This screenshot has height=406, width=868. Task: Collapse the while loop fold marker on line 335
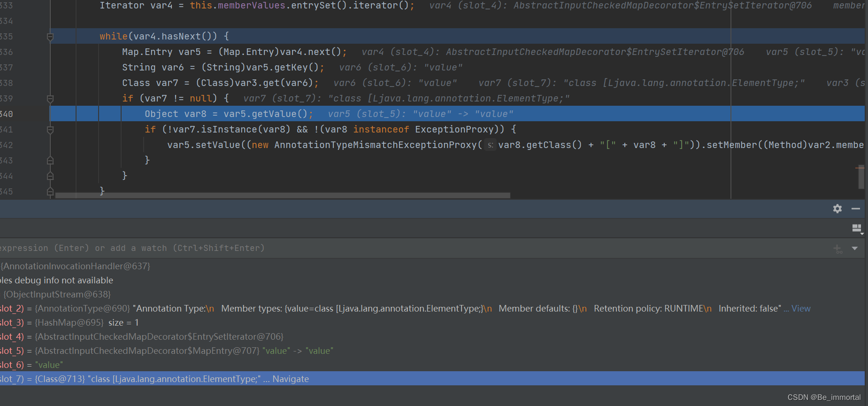tap(50, 37)
